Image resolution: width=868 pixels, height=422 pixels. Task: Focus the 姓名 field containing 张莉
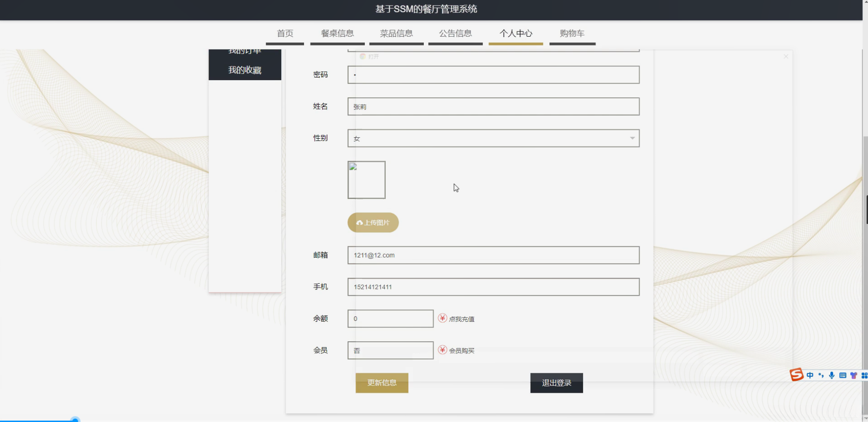click(493, 107)
